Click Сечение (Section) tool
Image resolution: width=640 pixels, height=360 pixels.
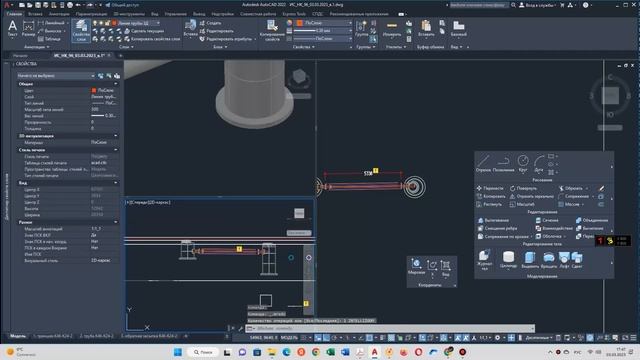click(x=547, y=220)
